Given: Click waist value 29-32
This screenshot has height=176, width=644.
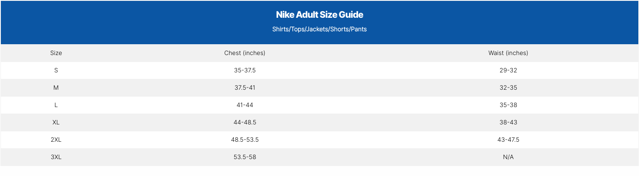Looking at the screenshot, I should coord(508,70).
